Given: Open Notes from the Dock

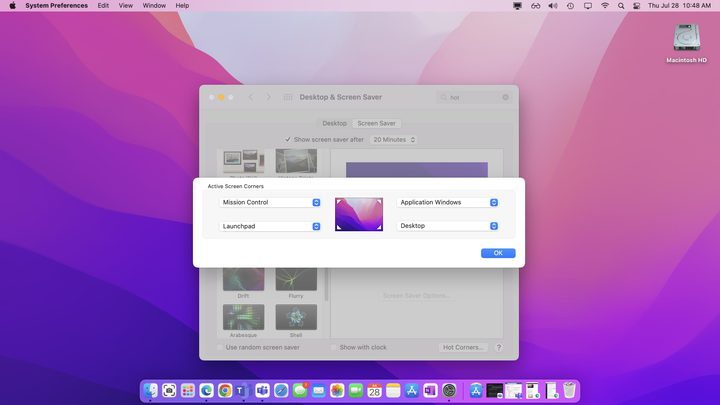Looking at the screenshot, I should coord(393,390).
